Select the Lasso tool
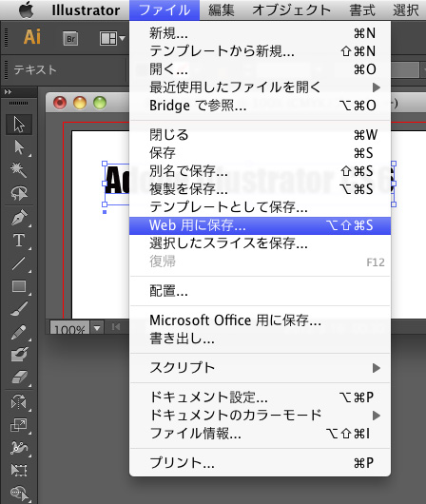Viewport: 426px width, 504px height. tap(19, 193)
